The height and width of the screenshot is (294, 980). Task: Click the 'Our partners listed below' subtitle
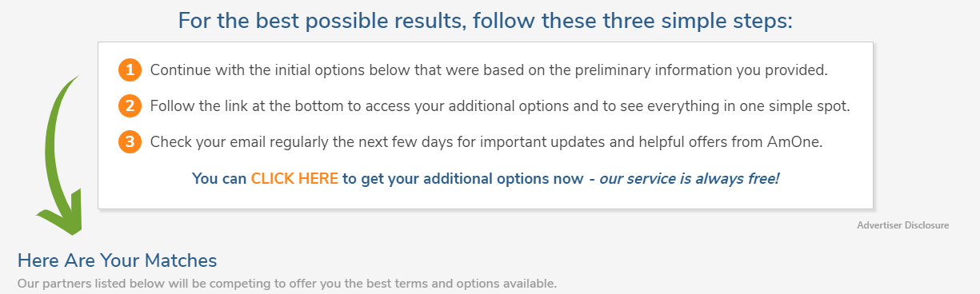pos(286,284)
